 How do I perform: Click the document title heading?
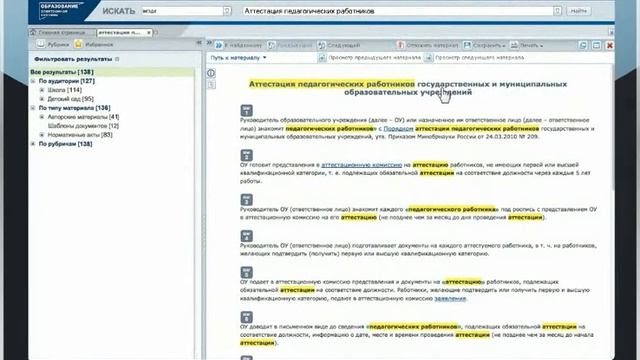pyautogui.click(x=408, y=88)
